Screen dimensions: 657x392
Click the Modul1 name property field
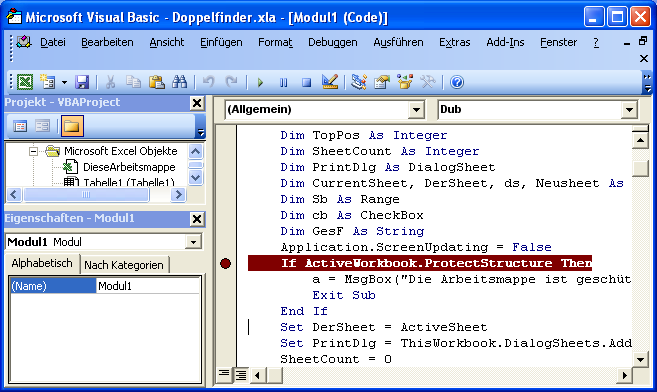coord(148,286)
